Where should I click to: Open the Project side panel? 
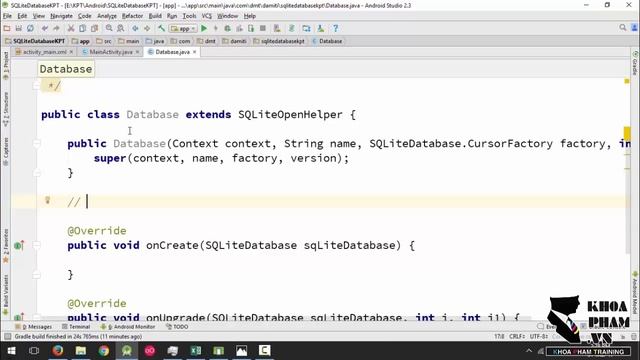pyautogui.click(x=6, y=66)
